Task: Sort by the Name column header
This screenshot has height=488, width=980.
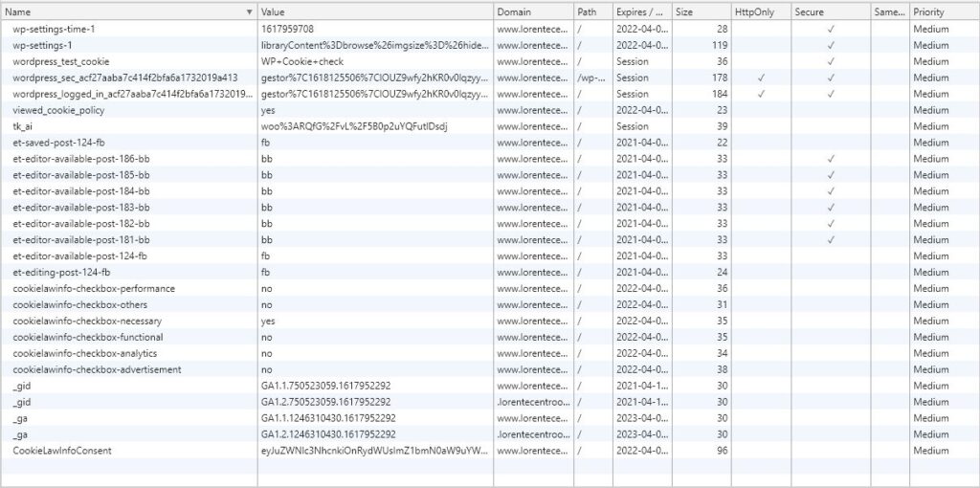Action: click(129, 11)
